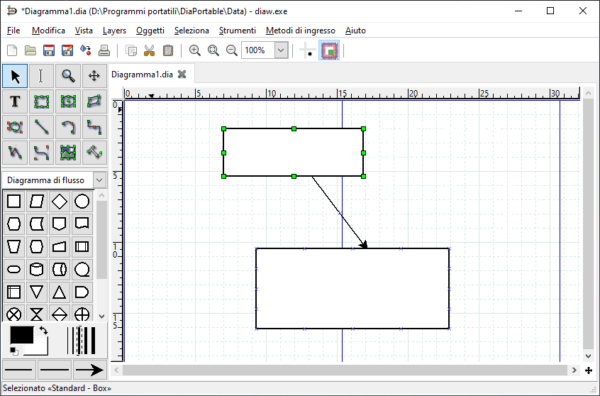This screenshot has width=600, height=396.
Task: Click the white background color swatch
Action: (x=41, y=349)
